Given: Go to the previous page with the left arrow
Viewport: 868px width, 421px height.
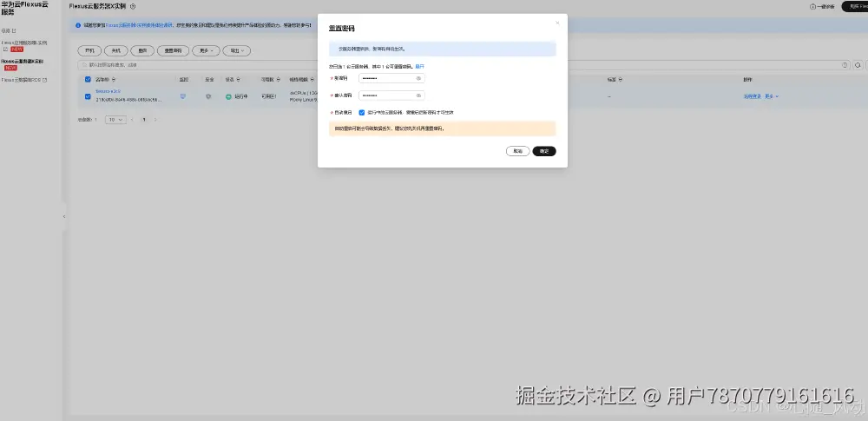Looking at the screenshot, I should coord(132,120).
